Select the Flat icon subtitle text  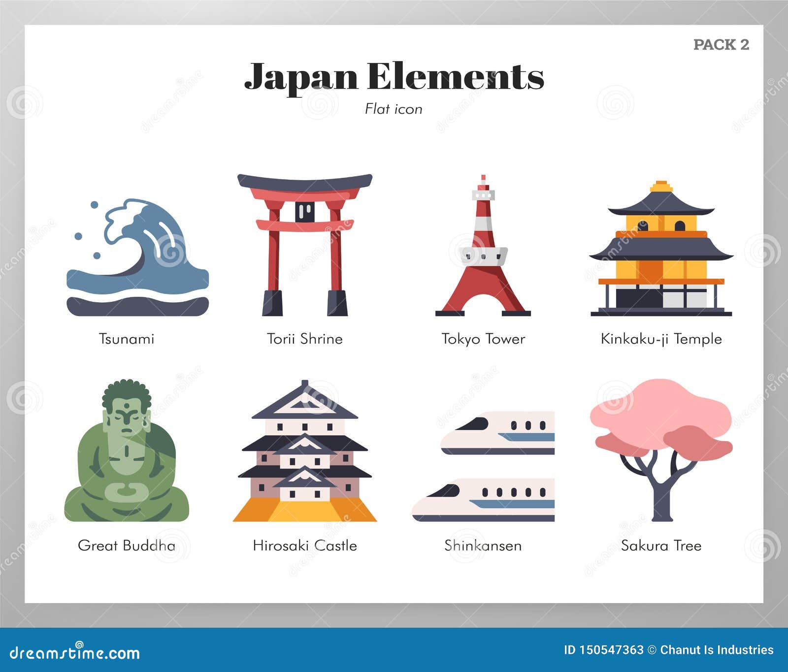[x=393, y=109]
